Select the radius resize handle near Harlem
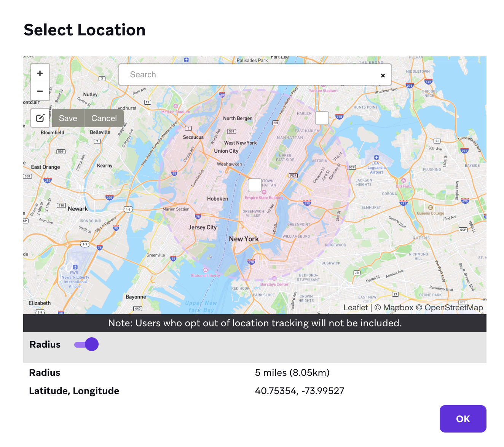The image size is (504, 447). tap(322, 118)
